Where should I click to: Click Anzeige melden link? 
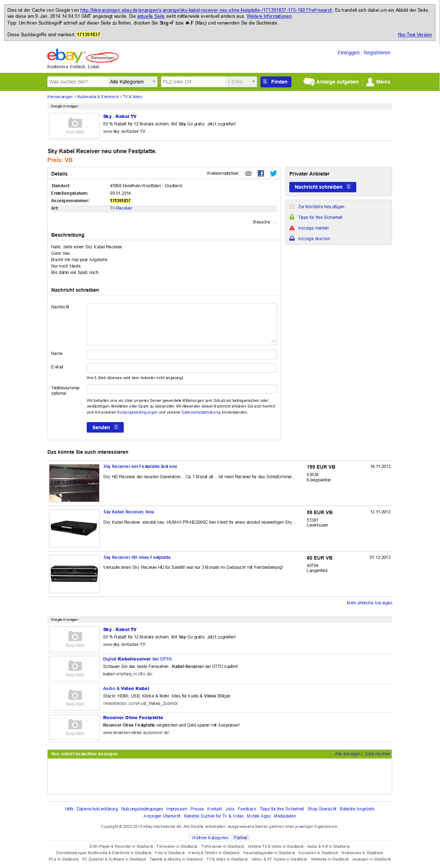tap(313, 228)
